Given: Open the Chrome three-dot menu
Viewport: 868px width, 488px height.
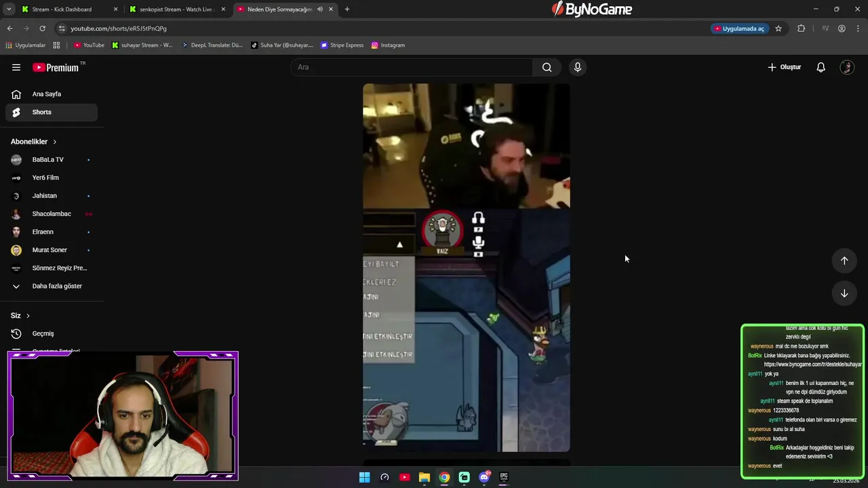Looking at the screenshot, I should (858, 28).
